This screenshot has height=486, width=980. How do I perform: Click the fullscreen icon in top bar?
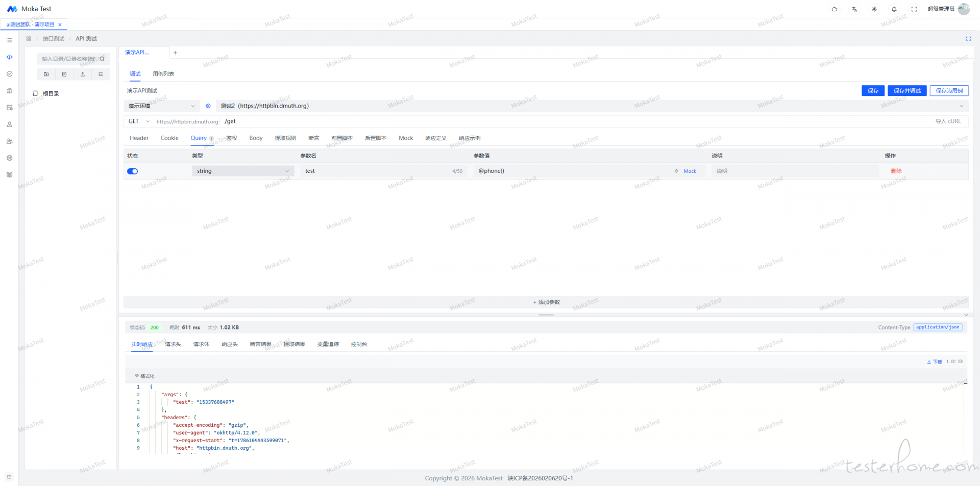(914, 9)
